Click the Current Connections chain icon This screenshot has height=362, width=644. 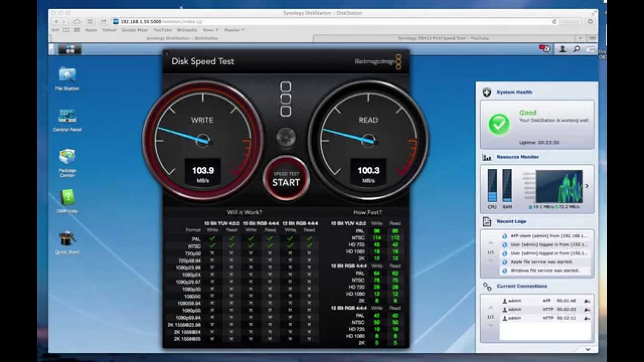(x=487, y=287)
